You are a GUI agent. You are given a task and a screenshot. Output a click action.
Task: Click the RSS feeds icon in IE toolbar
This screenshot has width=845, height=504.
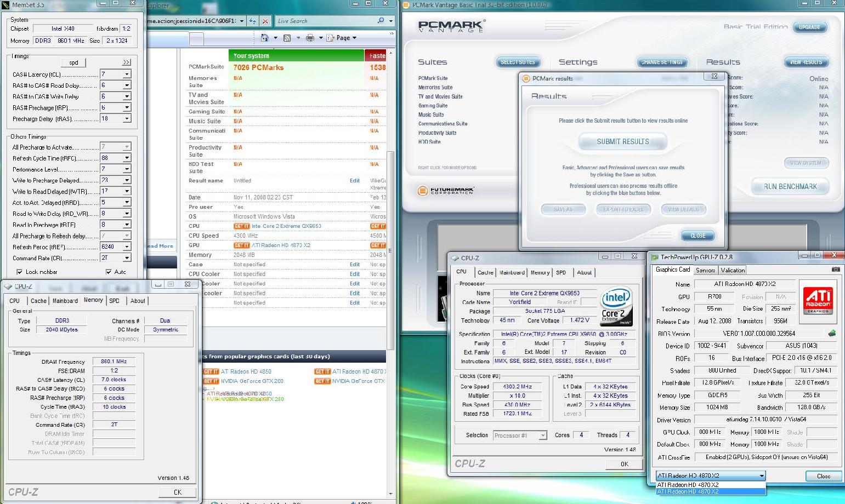pos(287,38)
